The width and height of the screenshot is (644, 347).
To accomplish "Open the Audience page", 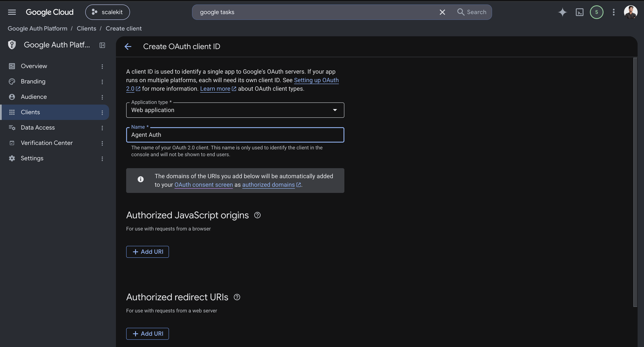I will pyautogui.click(x=34, y=97).
